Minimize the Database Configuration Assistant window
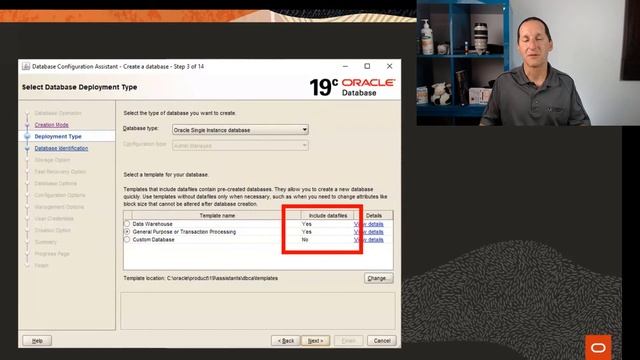Screen dimensions: 640x360 click(345, 66)
